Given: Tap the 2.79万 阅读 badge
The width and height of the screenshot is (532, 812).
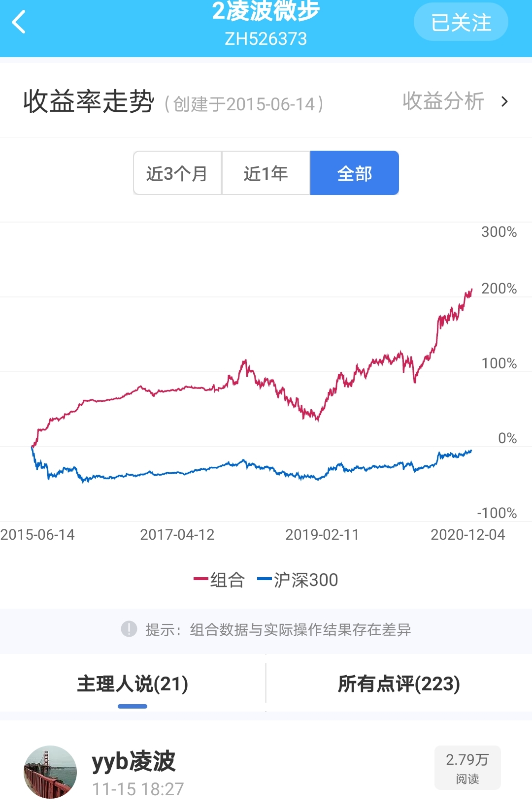Looking at the screenshot, I should 467,768.
